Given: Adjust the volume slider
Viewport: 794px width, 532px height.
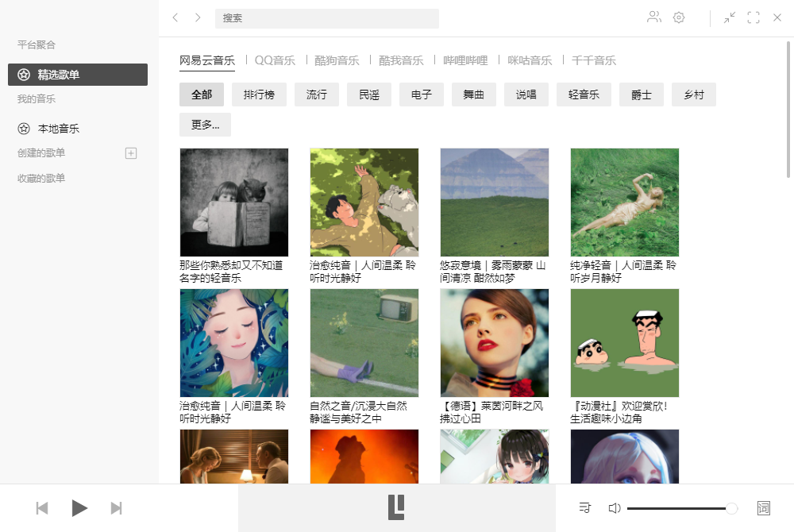Looking at the screenshot, I should point(681,508).
